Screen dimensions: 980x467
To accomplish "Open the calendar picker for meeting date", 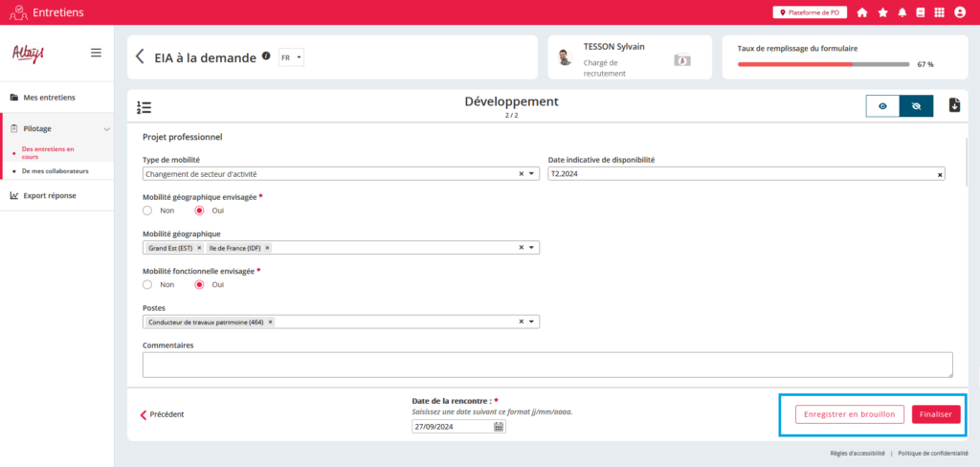I will (499, 427).
